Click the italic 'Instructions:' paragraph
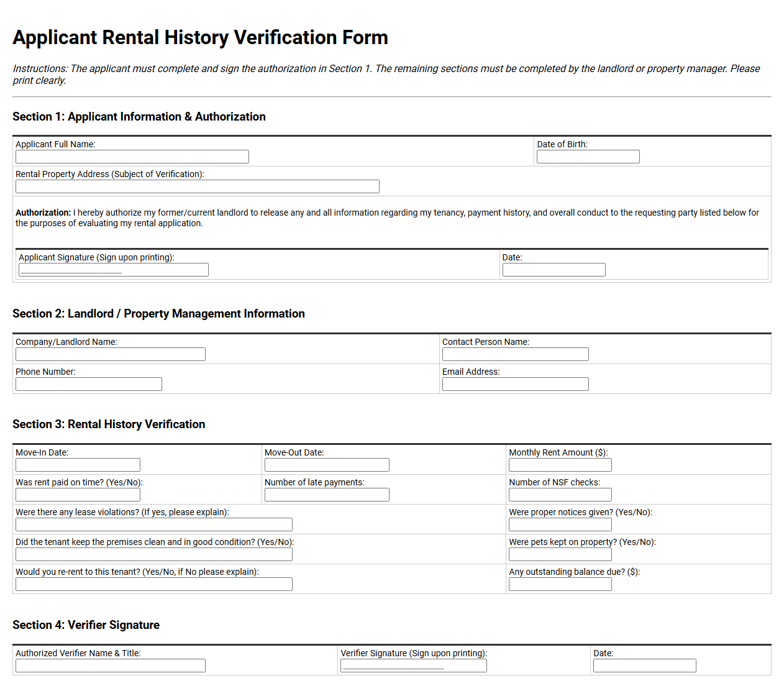 (x=386, y=75)
